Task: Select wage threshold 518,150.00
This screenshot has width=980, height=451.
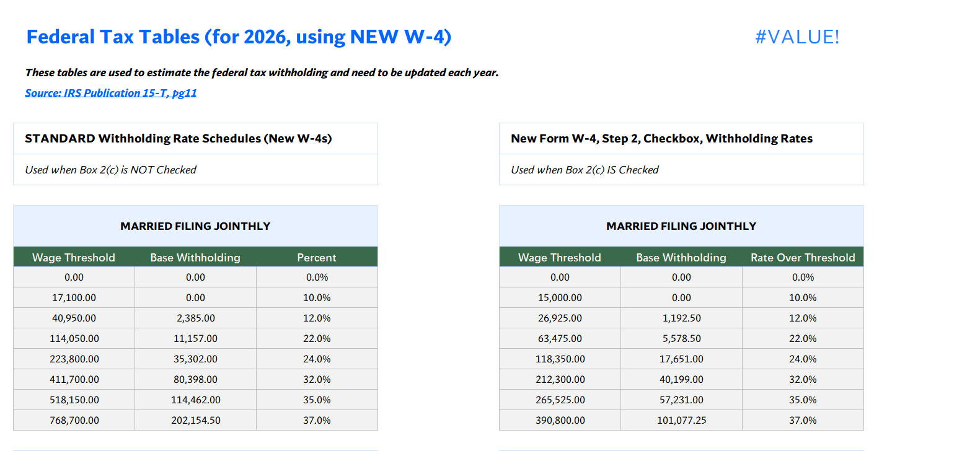Action: coord(74,400)
